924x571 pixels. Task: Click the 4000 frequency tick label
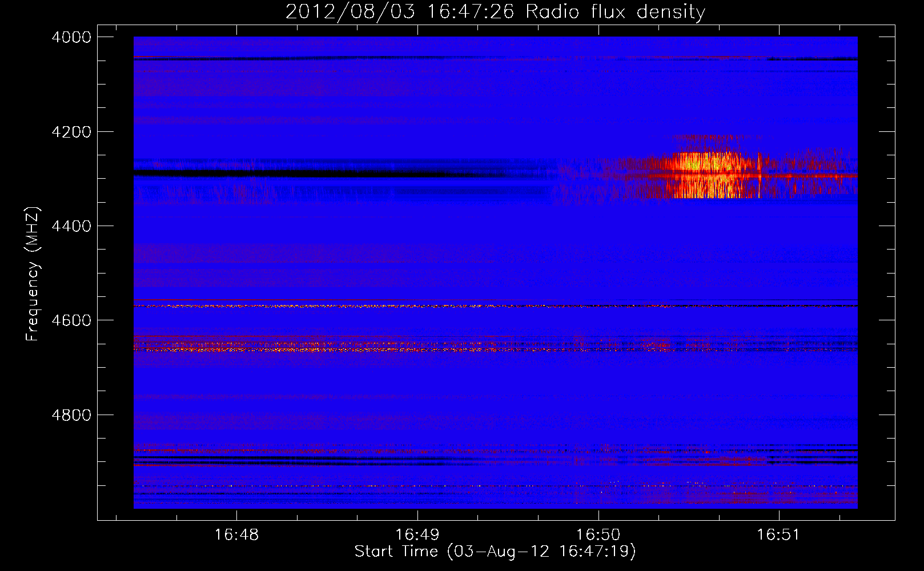coord(71,37)
